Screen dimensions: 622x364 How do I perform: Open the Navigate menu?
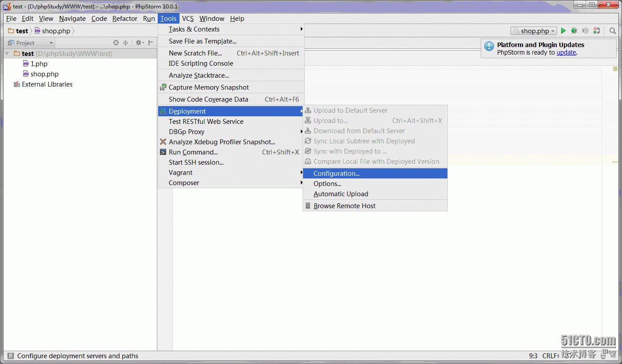click(72, 18)
